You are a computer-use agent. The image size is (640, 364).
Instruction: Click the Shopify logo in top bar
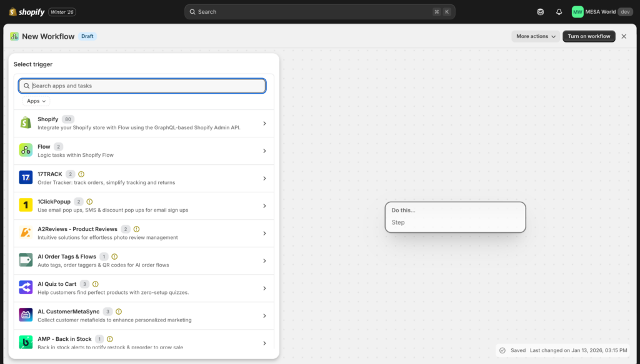point(27,12)
